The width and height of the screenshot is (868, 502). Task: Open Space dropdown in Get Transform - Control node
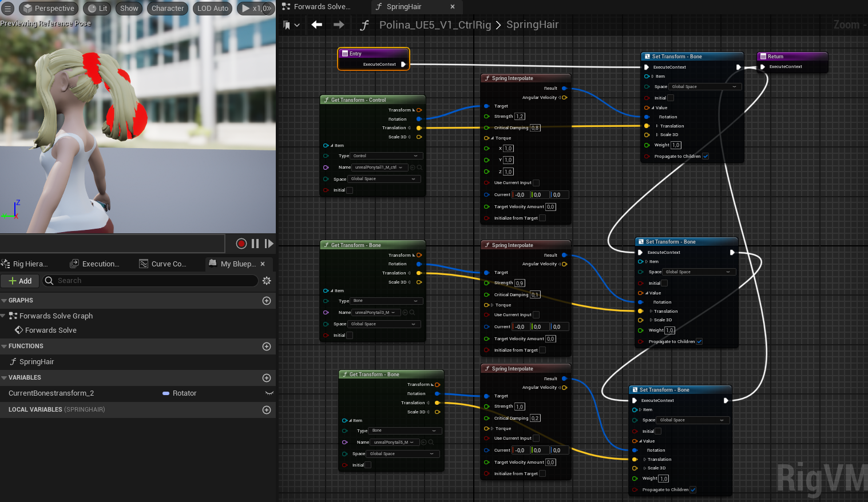(x=384, y=179)
